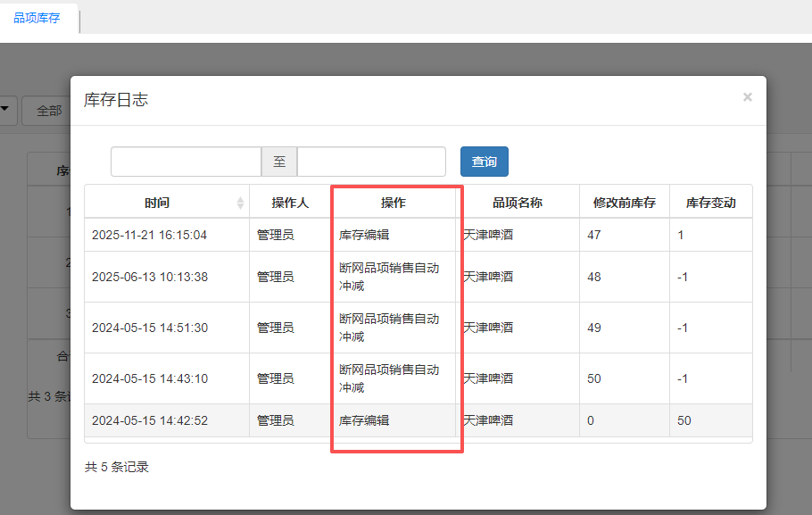Open the 全部 filter button

pos(49,111)
